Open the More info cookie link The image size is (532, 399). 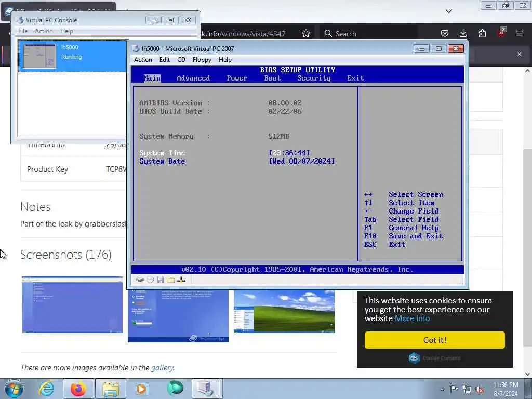(412, 318)
